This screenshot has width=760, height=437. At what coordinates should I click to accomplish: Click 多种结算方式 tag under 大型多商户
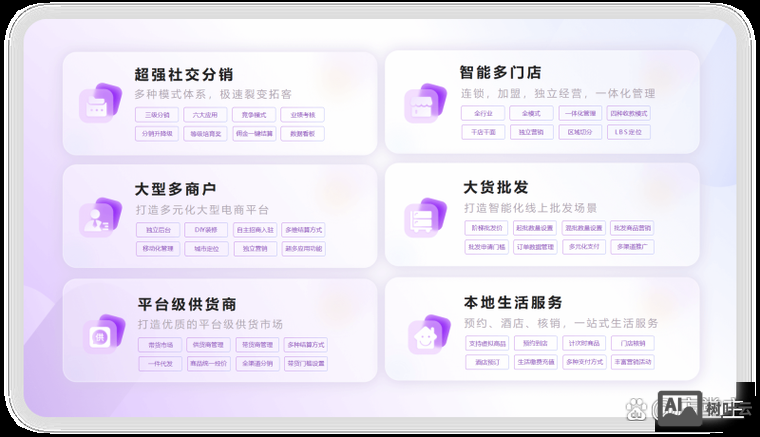point(303,230)
